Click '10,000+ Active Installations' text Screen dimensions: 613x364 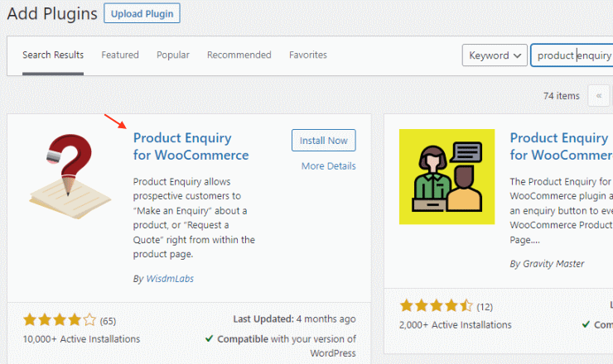coord(81,339)
